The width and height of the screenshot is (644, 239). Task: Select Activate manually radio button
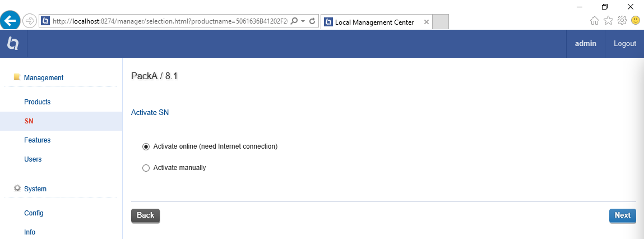coord(146,168)
